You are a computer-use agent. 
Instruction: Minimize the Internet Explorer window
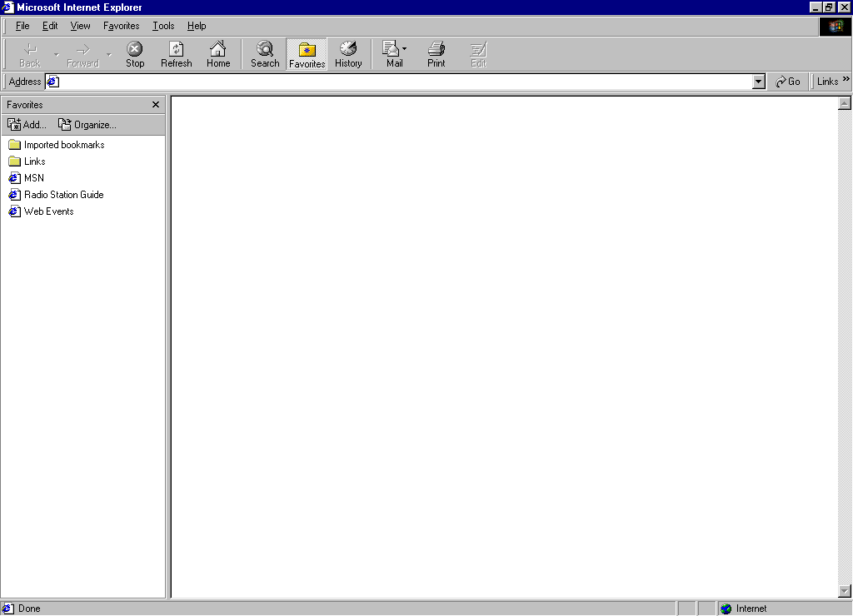click(815, 7)
